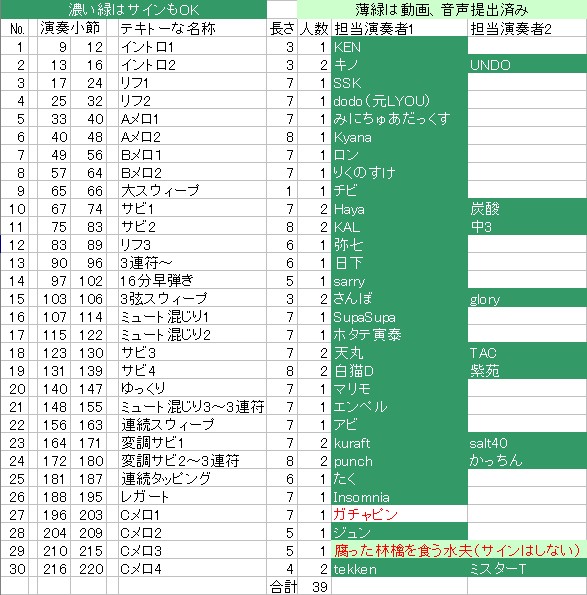This screenshot has width=587, height=595.
Task: Select the 連続タッピング section cell
Action: tap(192, 479)
